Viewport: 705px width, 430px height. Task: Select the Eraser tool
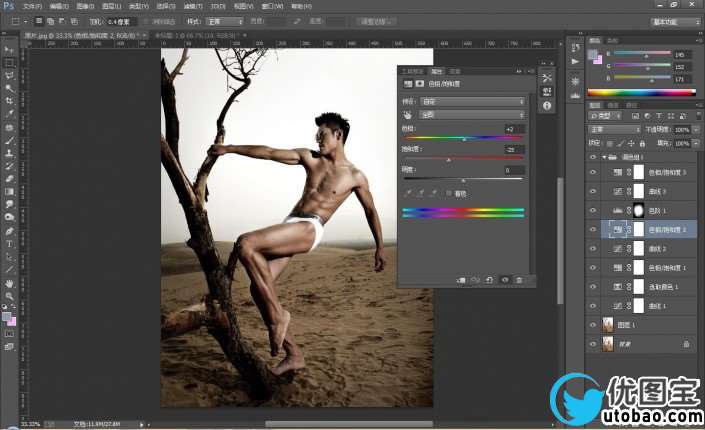pyautogui.click(x=9, y=179)
